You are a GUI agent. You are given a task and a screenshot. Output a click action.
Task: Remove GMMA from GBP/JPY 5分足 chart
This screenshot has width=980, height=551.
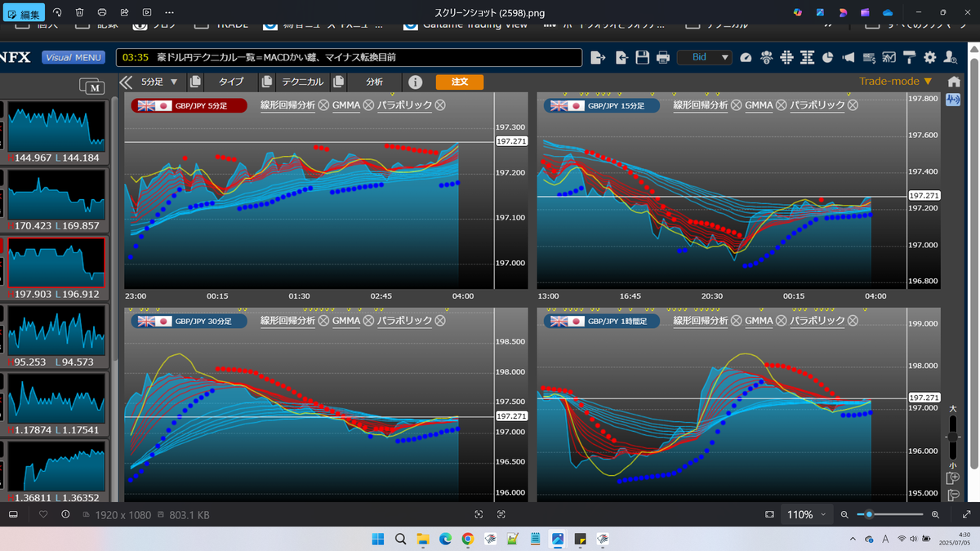pos(368,104)
